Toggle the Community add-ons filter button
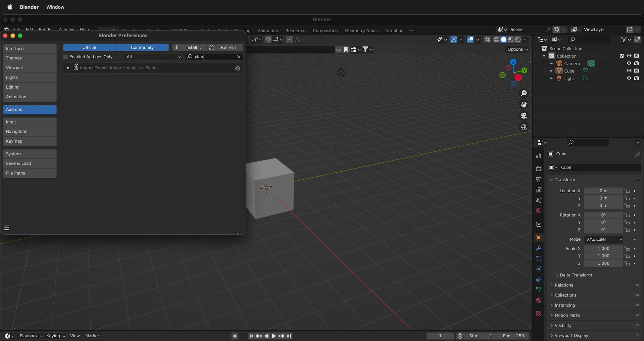 [142, 48]
